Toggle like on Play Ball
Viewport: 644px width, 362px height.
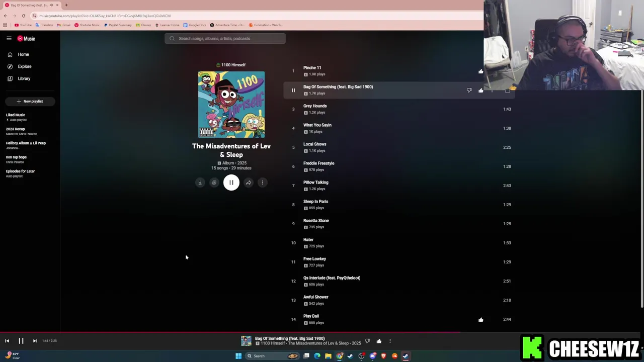(481, 320)
